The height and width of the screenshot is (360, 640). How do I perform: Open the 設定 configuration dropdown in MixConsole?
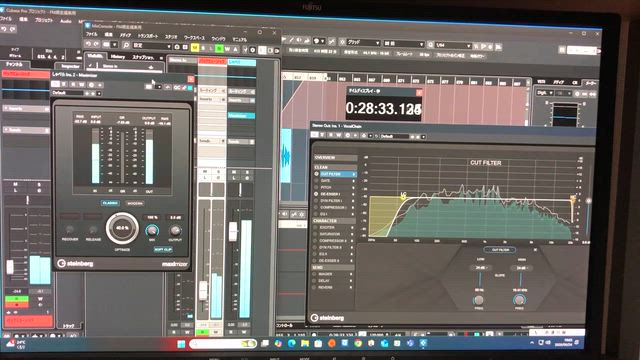point(152,46)
